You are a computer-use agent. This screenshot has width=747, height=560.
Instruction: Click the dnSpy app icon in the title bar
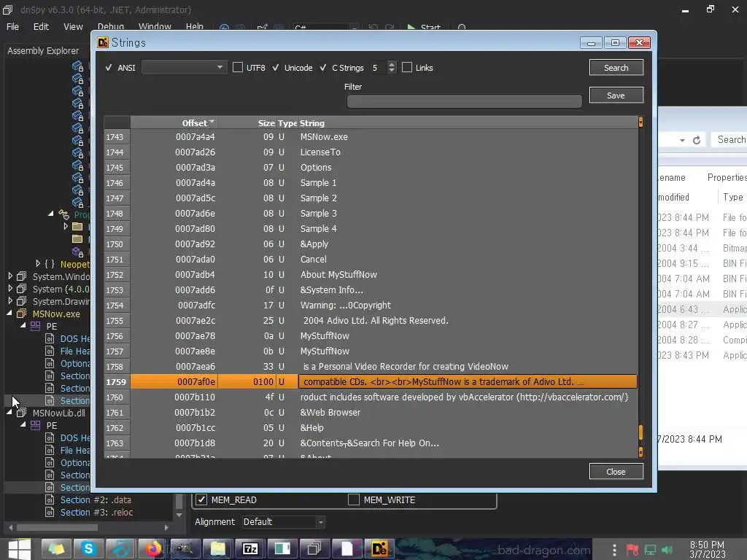point(8,9)
